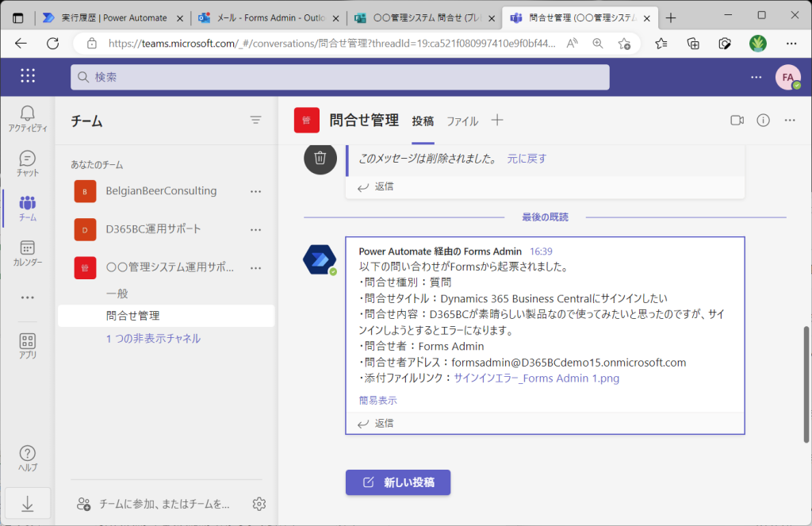Viewport: 812px width, 526px height.
Task: Click the browser address bar URL
Action: tap(331, 44)
